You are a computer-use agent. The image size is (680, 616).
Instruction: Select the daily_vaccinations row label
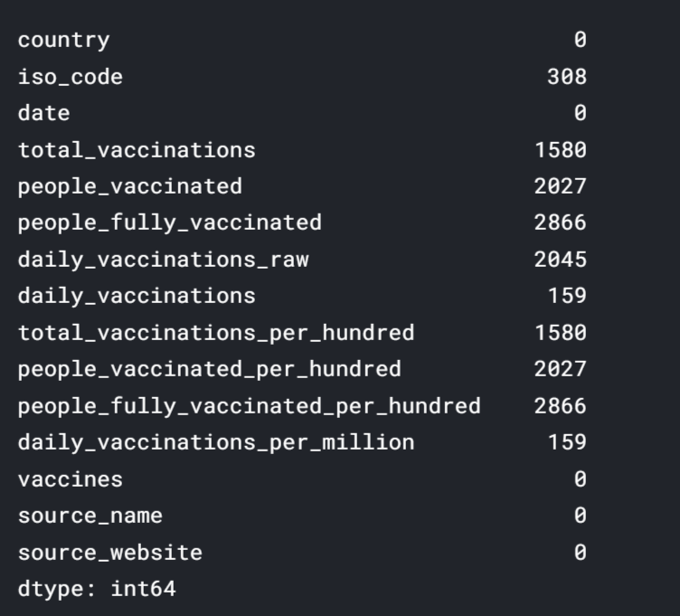click(137, 296)
